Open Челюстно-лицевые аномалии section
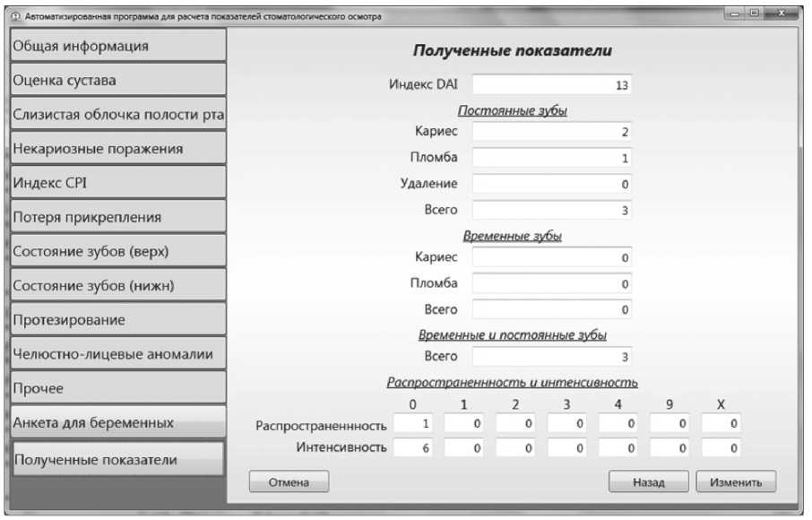 (118, 353)
